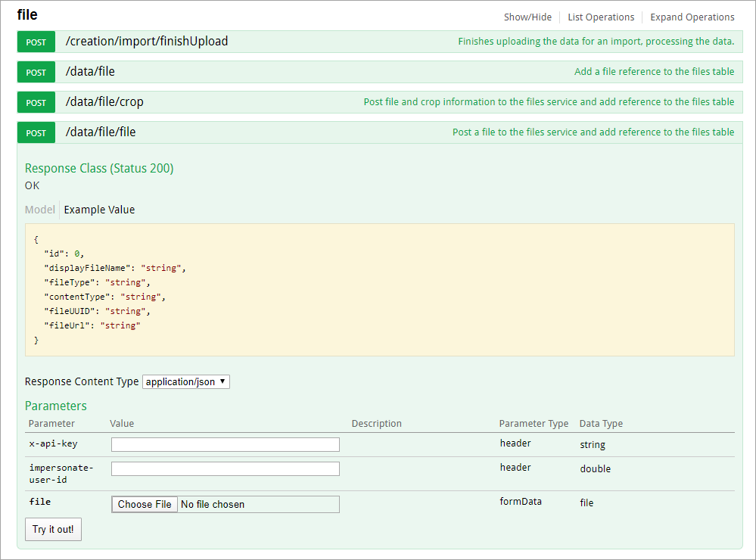
Task: Collapse the /data/file/file operation
Action: pos(101,132)
